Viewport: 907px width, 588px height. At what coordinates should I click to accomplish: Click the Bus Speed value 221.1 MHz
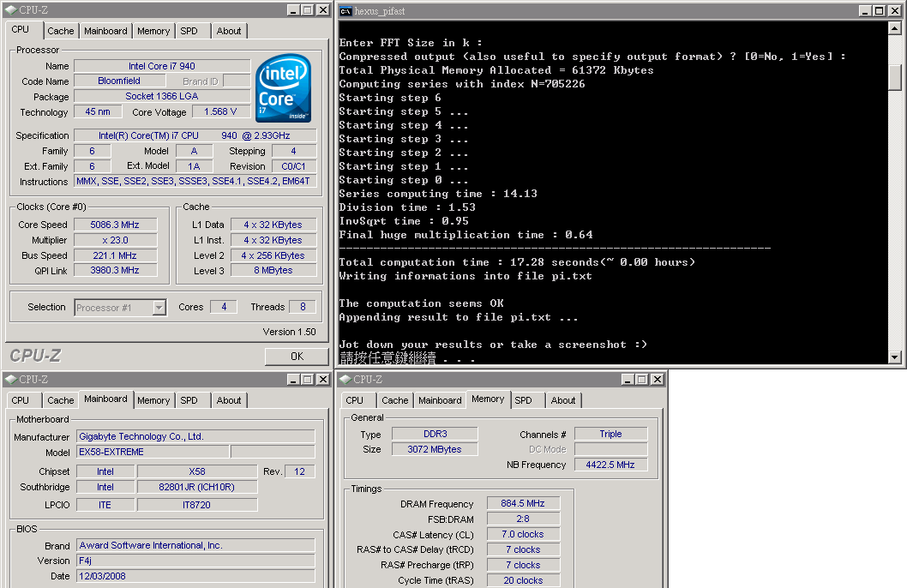(115, 255)
